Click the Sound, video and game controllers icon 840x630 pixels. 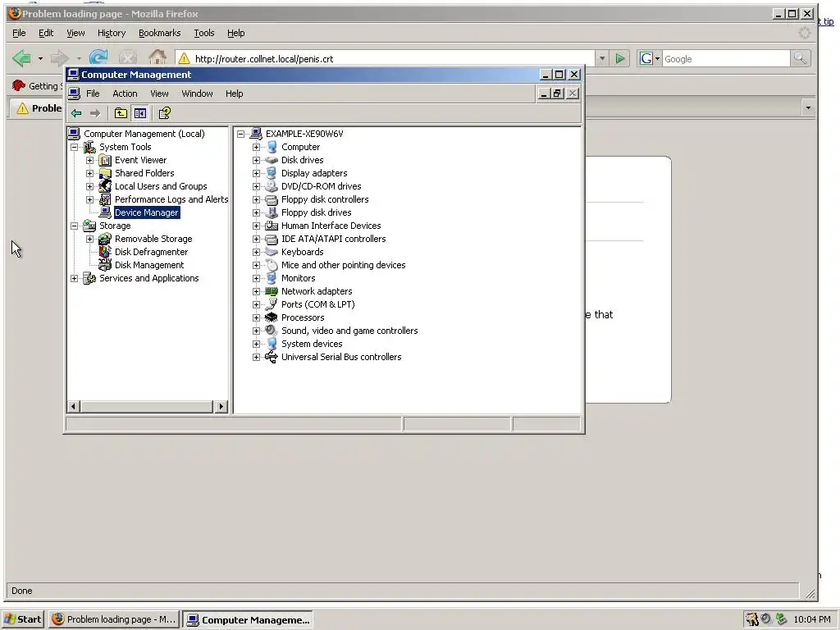pos(272,331)
